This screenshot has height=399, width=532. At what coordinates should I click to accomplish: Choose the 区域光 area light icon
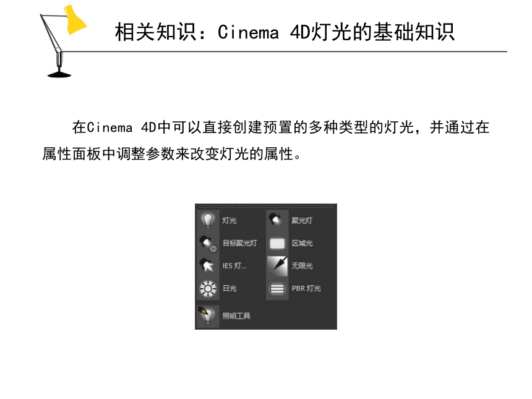(x=277, y=243)
